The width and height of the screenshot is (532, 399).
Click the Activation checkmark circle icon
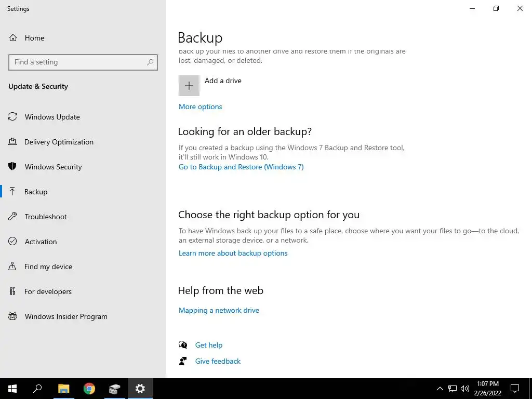click(x=12, y=241)
